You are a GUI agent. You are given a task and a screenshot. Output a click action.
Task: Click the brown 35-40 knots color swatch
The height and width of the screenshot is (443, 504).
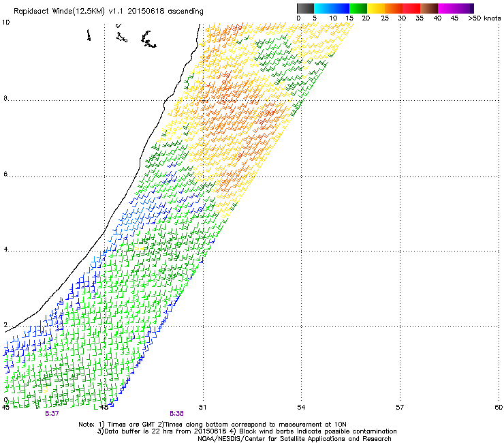(x=429, y=8)
